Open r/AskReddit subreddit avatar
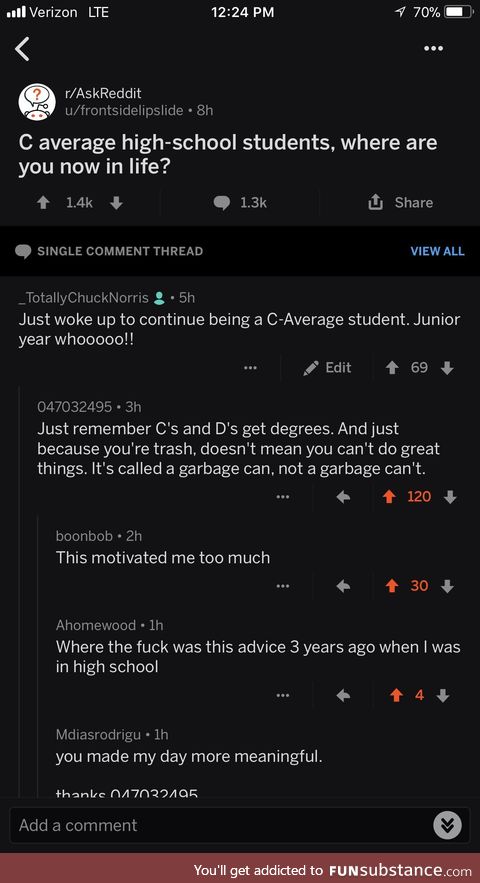The image size is (480, 883). pos(37,102)
